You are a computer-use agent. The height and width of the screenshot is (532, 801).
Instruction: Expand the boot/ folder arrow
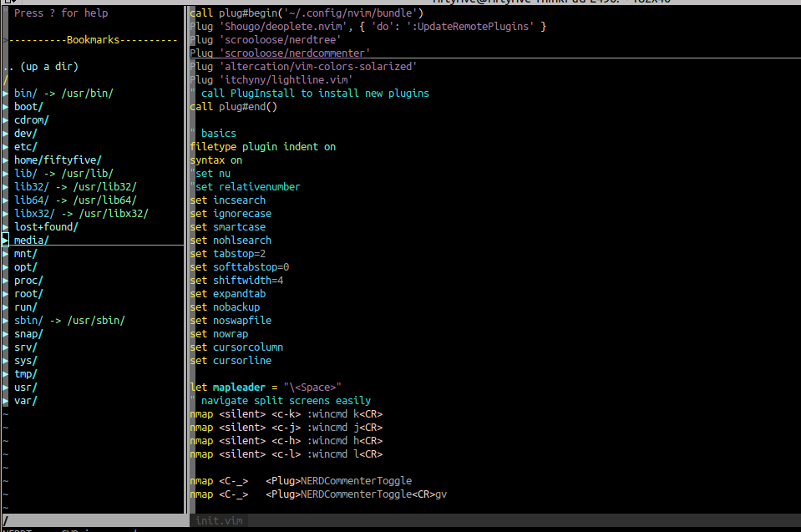coord(6,107)
